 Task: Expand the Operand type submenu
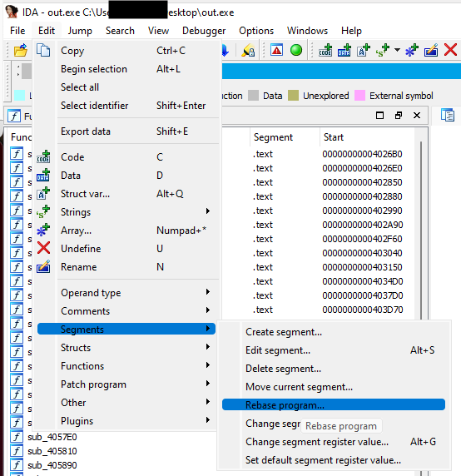click(126, 293)
